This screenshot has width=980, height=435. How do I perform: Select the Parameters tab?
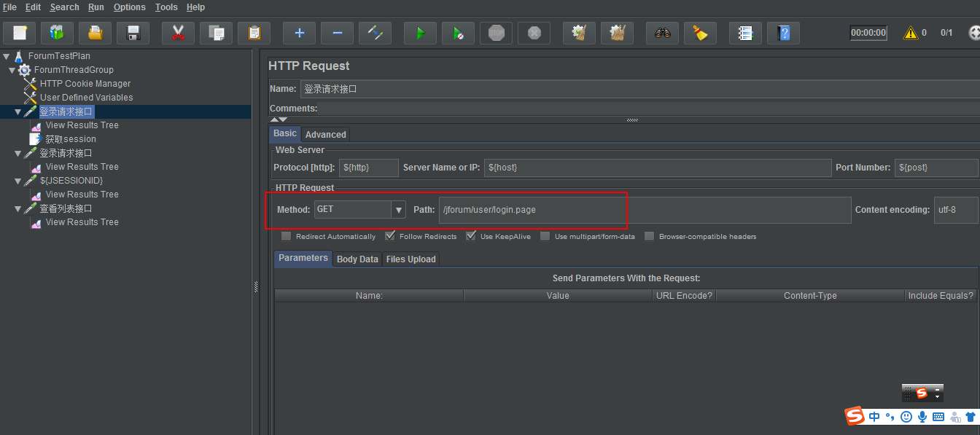pyautogui.click(x=303, y=258)
